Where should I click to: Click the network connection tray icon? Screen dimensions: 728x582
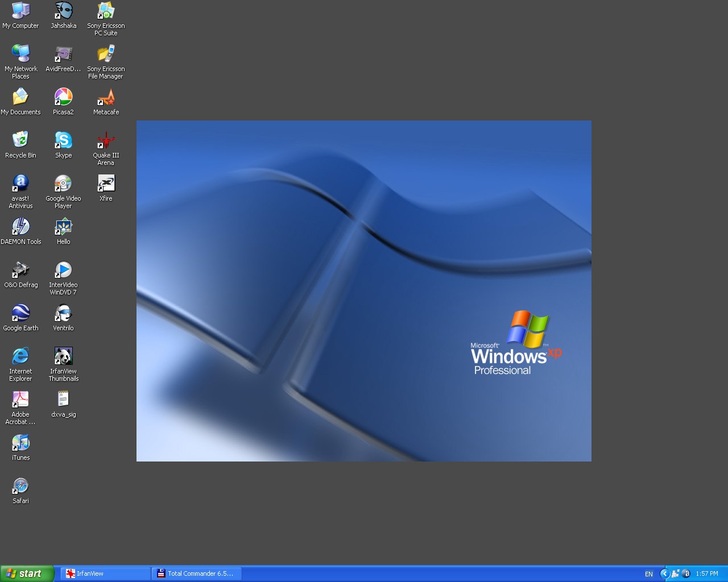(x=676, y=574)
